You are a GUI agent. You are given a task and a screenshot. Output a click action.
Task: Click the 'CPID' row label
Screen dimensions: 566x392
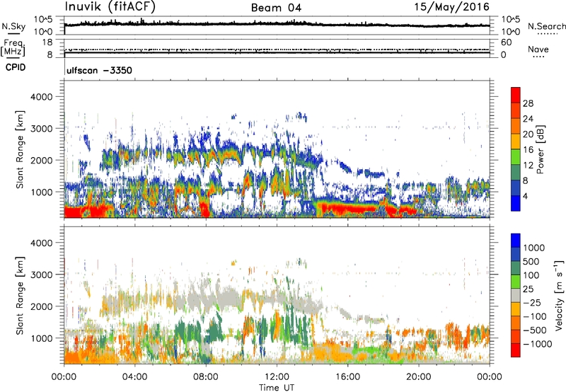(16, 67)
